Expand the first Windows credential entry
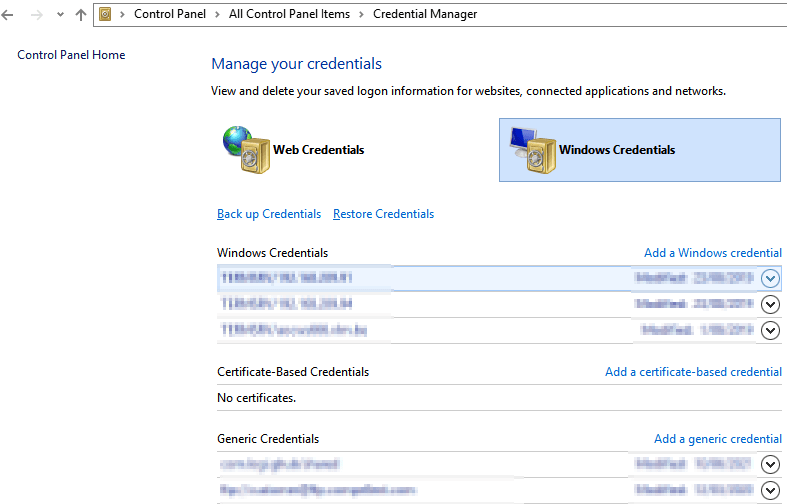This screenshot has height=504, width=787. click(x=770, y=278)
